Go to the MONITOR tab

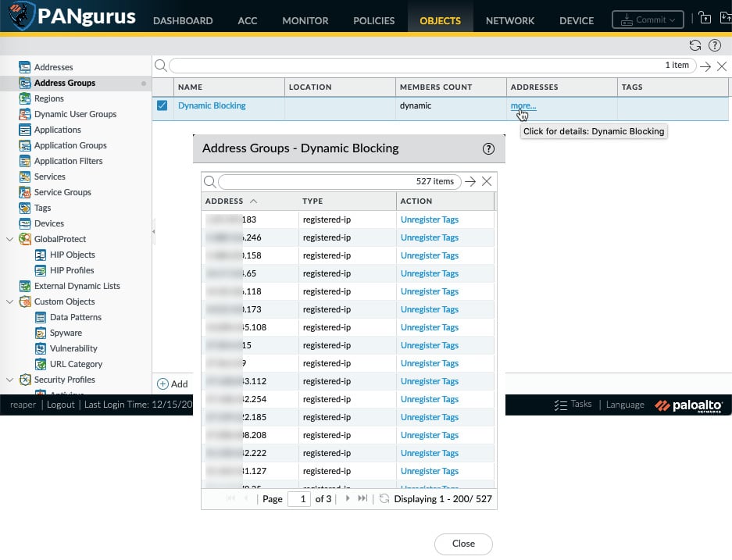pyautogui.click(x=305, y=20)
